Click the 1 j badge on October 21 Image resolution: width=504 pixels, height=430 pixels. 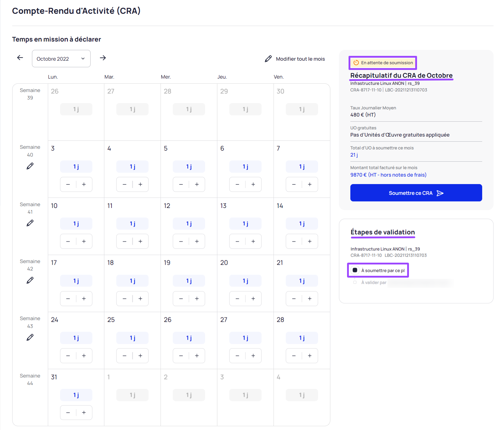click(x=302, y=281)
